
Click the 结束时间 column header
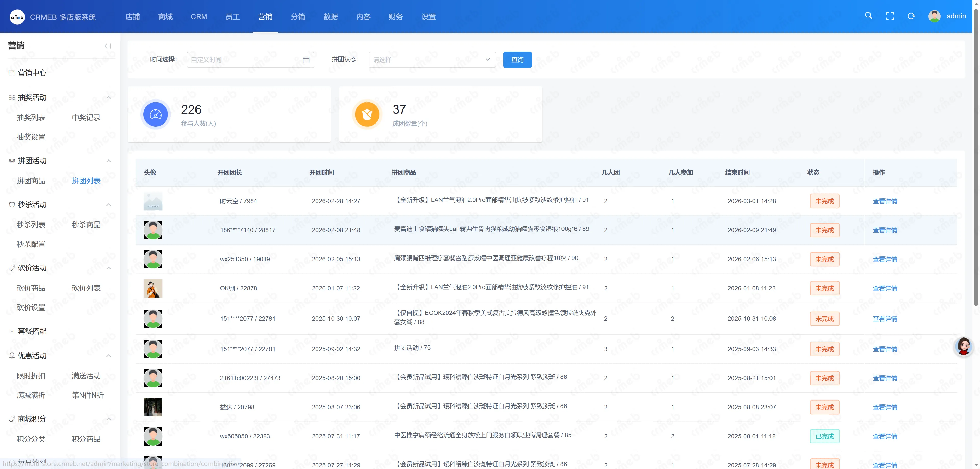[737, 173]
